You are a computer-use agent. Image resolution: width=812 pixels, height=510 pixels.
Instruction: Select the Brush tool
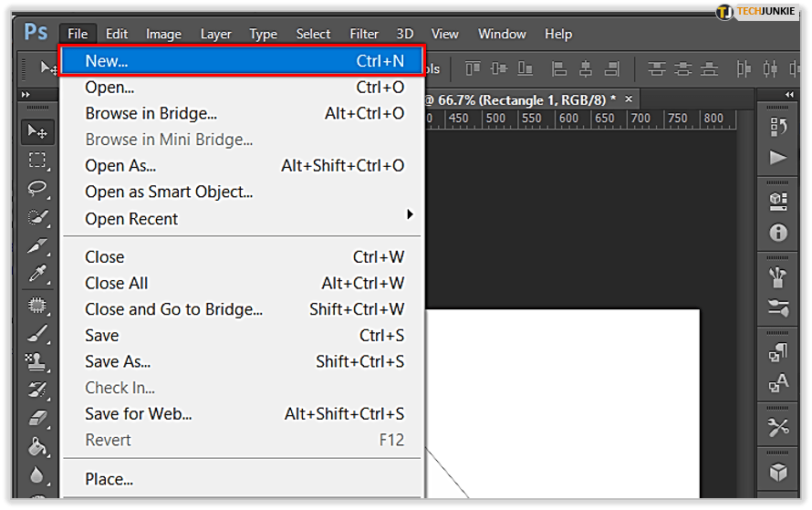click(37, 333)
